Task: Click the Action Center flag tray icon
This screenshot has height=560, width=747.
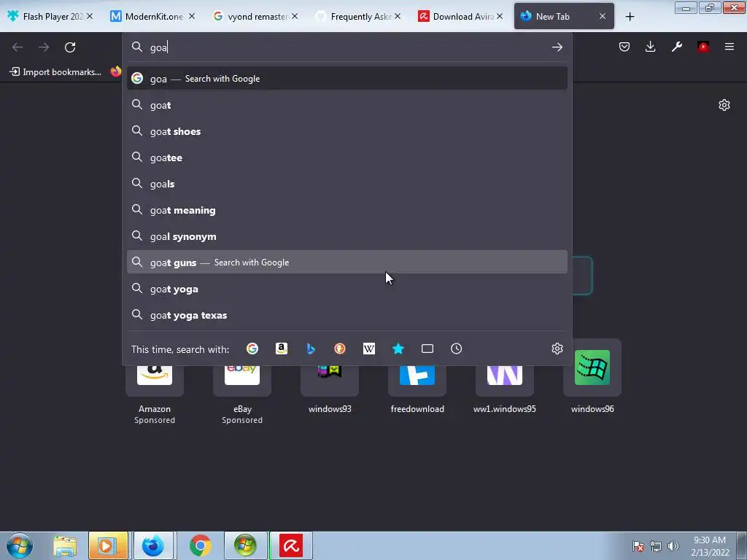Action: click(638, 546)
